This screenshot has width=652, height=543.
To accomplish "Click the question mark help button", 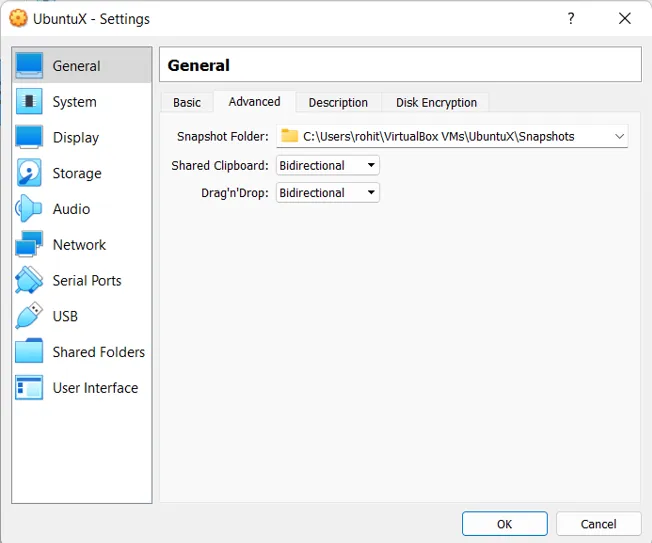I will [x=571, y=18].
